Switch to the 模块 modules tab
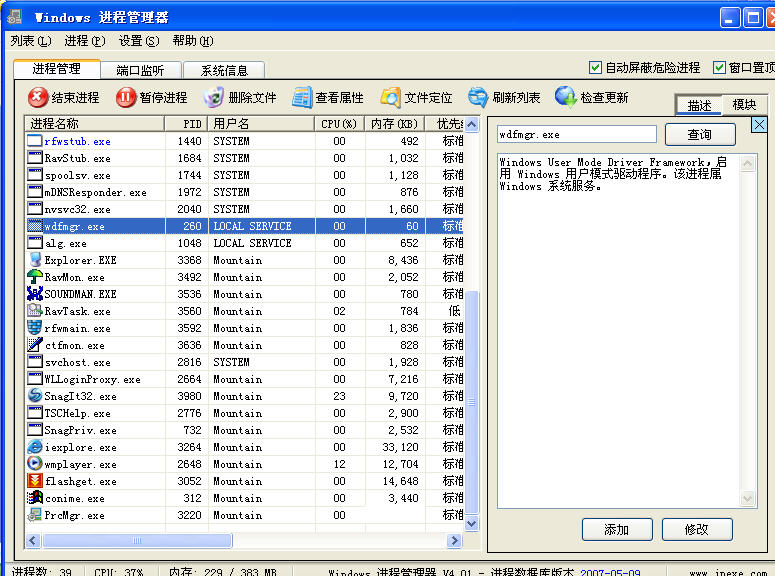This screenshot has width=775, height=576. point(744,105)
